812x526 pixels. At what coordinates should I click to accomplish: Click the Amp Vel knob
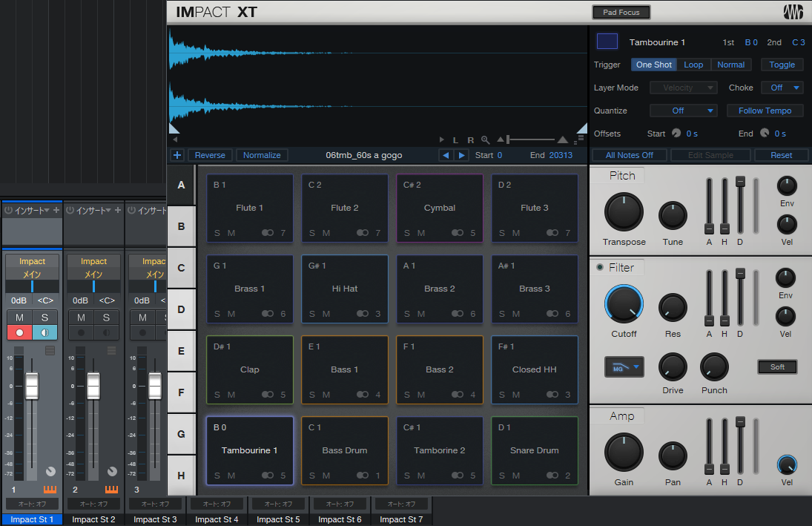coord(787,464)
